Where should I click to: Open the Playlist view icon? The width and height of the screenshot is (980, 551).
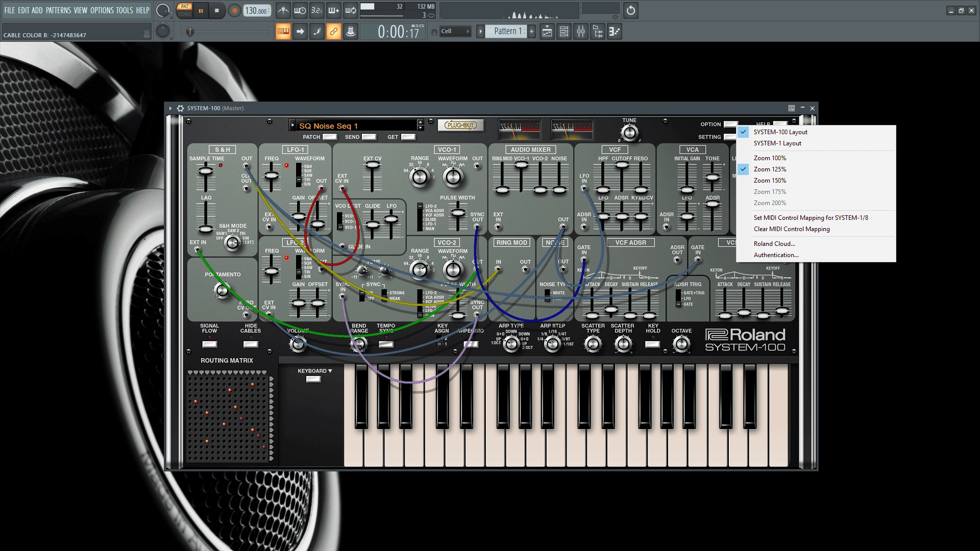tap(547, 32)
